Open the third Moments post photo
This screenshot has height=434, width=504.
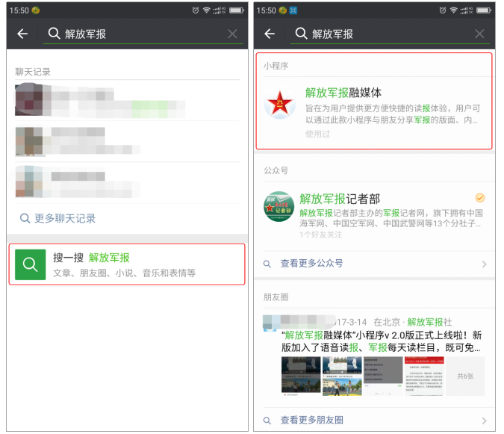(x=383, y=376)
